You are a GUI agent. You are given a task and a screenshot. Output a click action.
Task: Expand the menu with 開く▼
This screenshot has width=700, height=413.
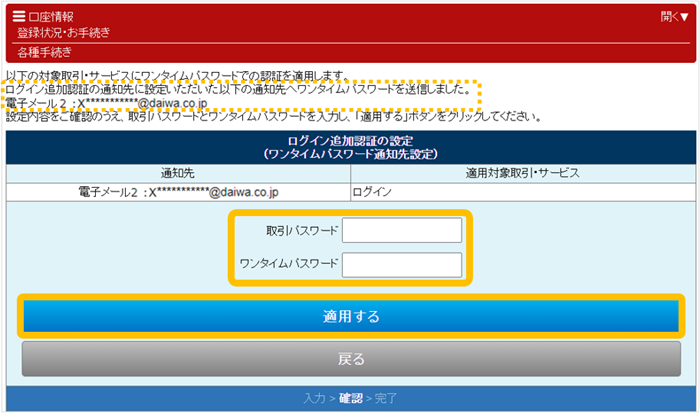click(675, 17)
